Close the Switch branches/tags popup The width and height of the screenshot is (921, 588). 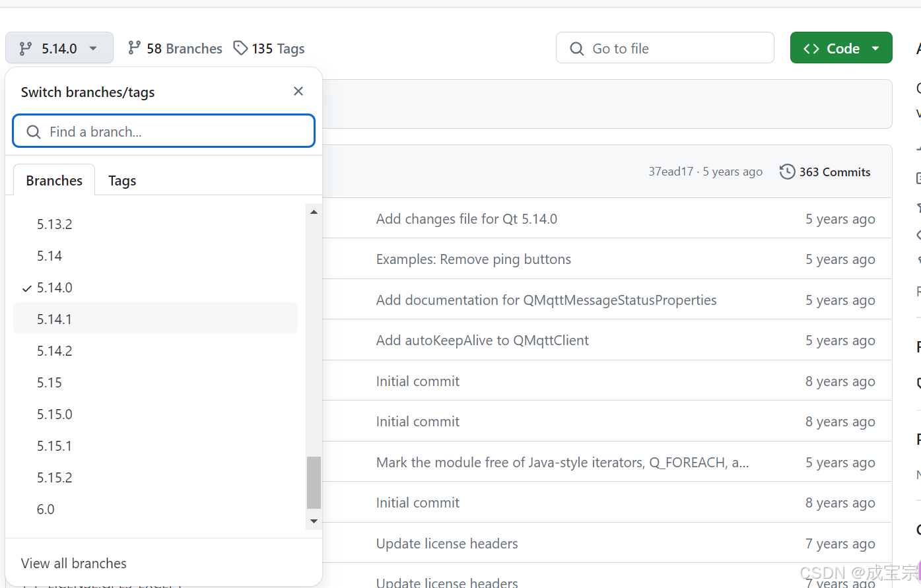298,91
